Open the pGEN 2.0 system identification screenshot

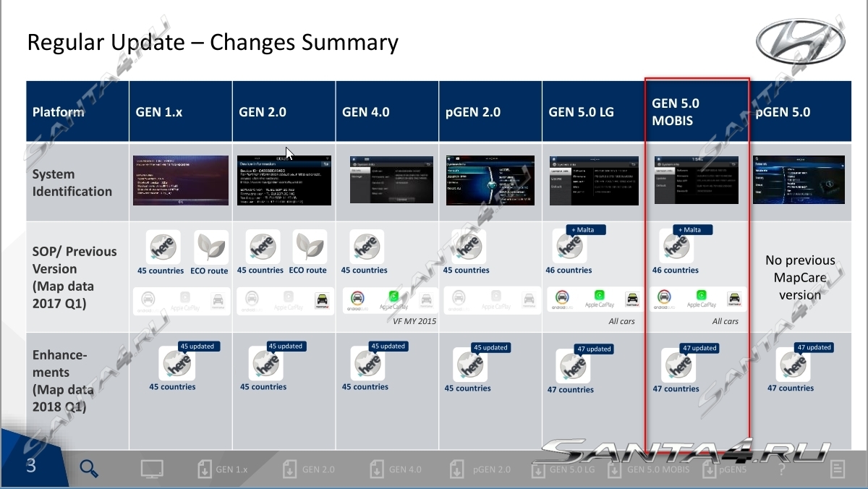coord(490,179)
